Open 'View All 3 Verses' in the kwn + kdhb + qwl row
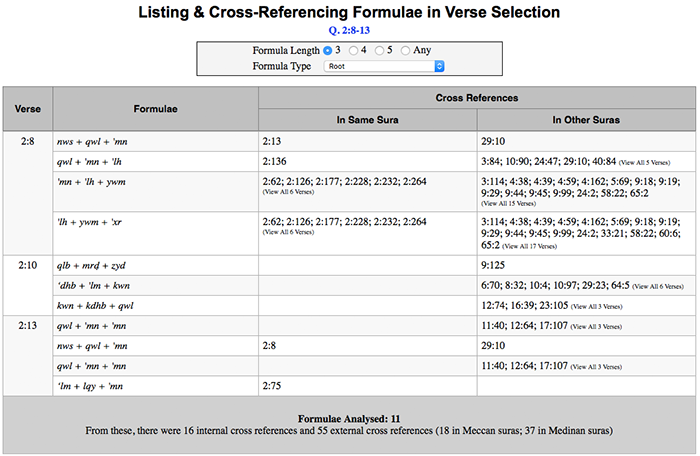Image resolution: width=700 pixels, height=456 pixels. (x=596, y=306)
